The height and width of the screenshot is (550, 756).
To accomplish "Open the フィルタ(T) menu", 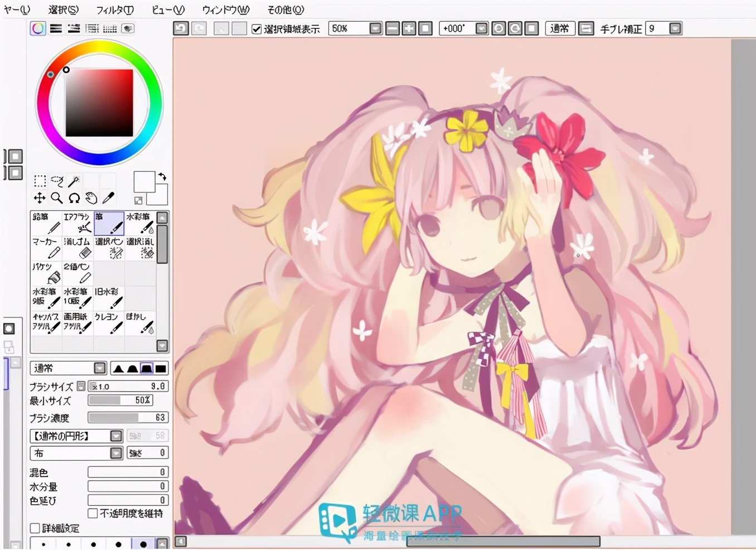I will [x=115, y=9].
